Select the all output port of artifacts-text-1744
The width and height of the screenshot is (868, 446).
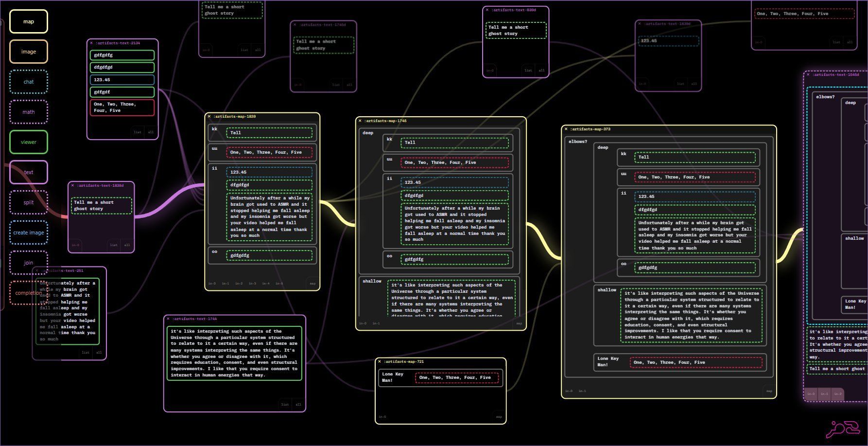(x=298, y=405)
